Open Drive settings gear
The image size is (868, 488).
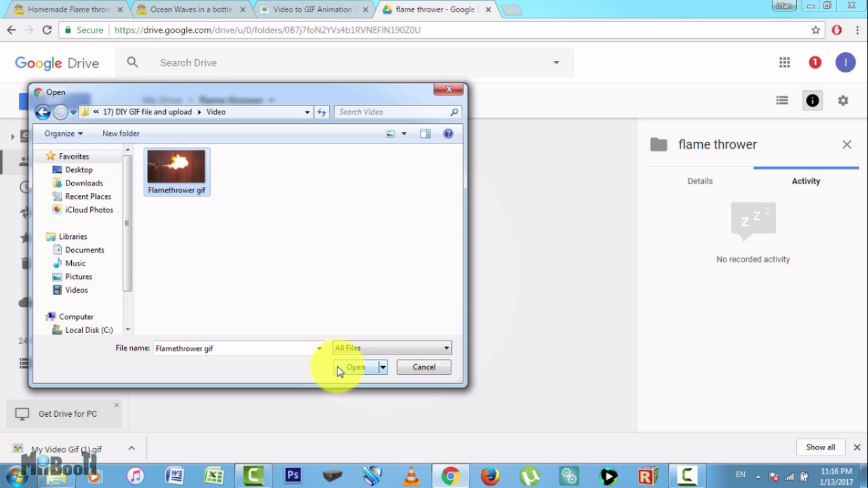pyautogui.click(x=843, y=100)
